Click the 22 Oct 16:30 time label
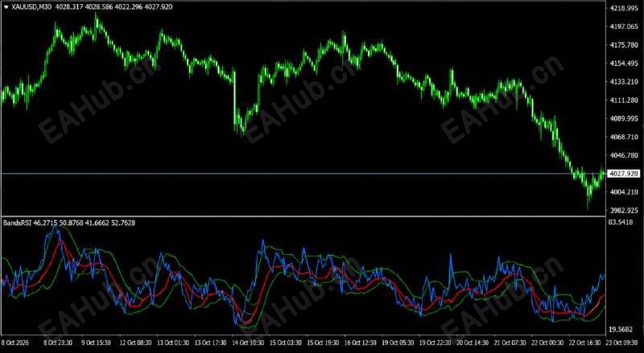 pyautogui.click(x=585, y=343)
